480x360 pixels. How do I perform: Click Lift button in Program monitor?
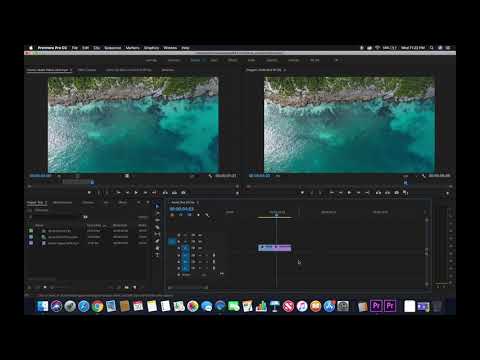(x=378, y=193)
